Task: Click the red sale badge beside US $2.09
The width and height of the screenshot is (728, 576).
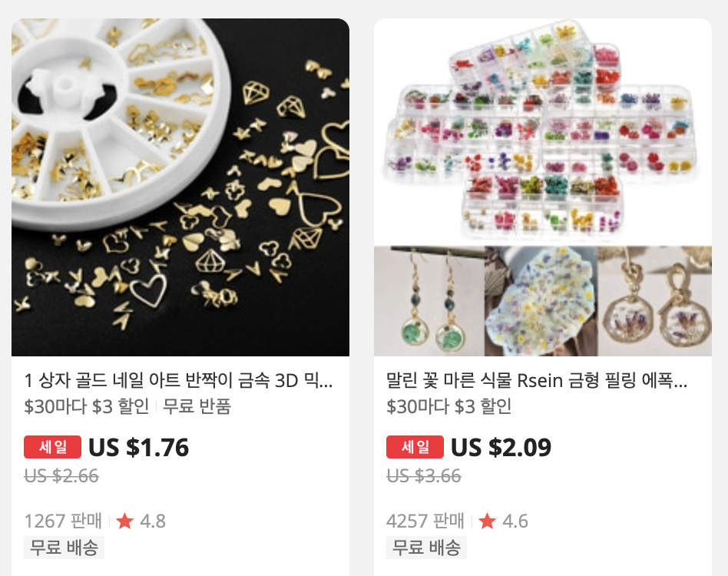Action: point(415,447)
